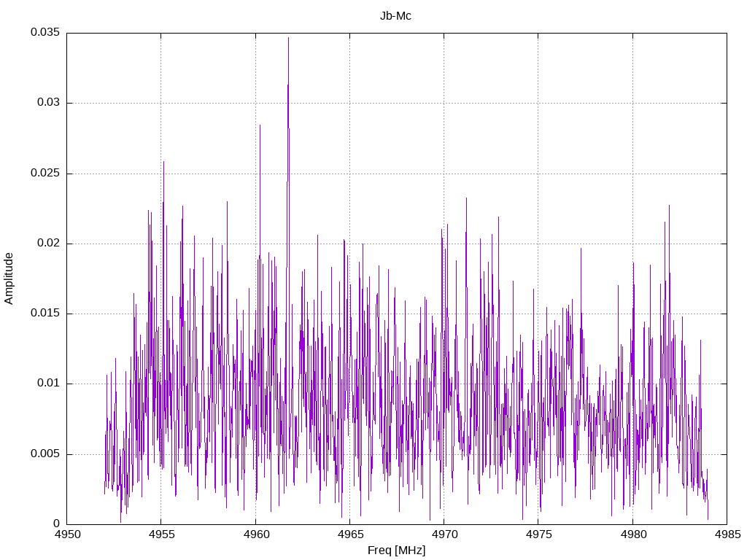Click the y-axis tick value 0.035
This screenshot has width=747, height=560.
[45, 32]
